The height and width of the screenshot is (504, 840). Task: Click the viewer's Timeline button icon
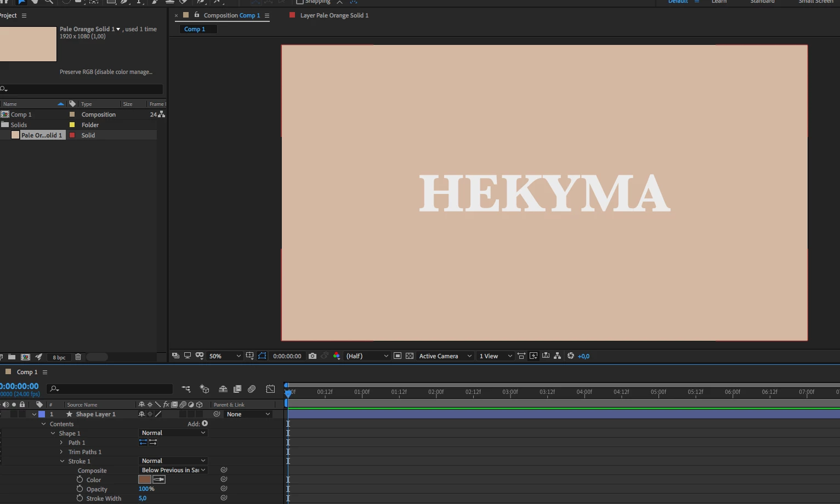point(546,356)
